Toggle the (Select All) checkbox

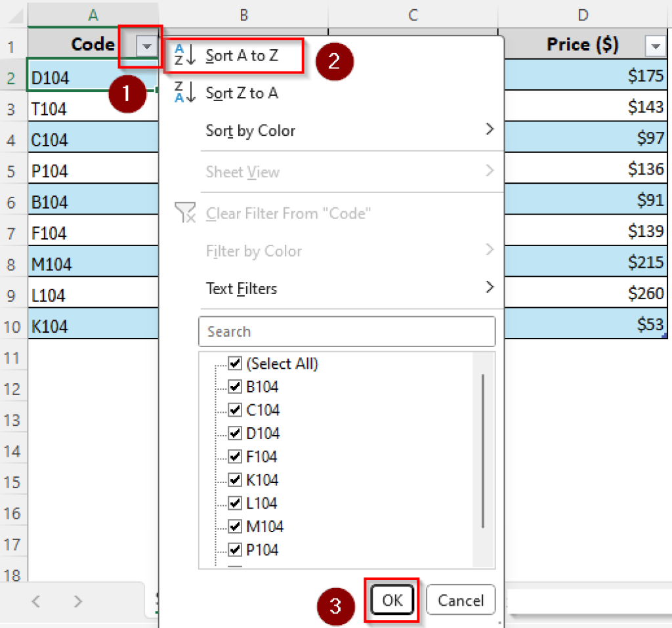click(234, 363)
